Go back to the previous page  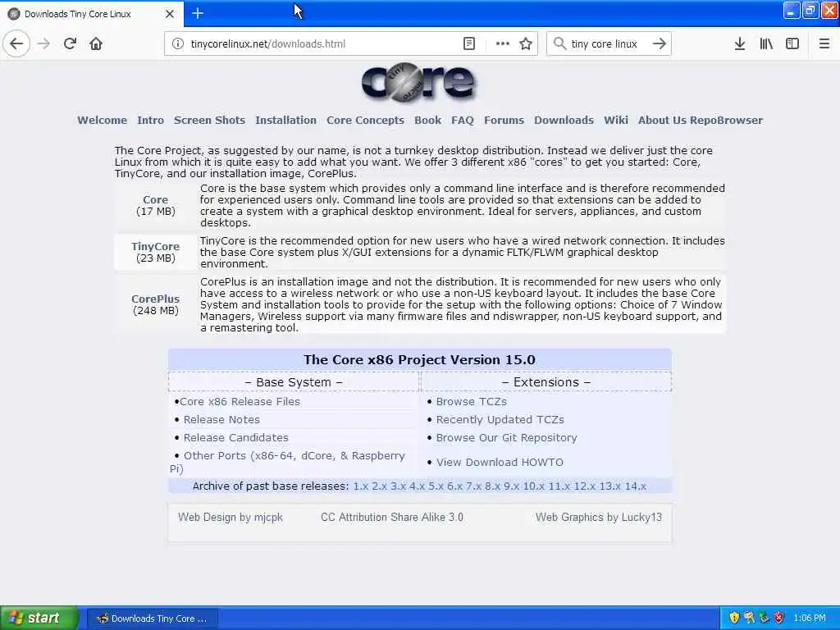pos(16,44)
